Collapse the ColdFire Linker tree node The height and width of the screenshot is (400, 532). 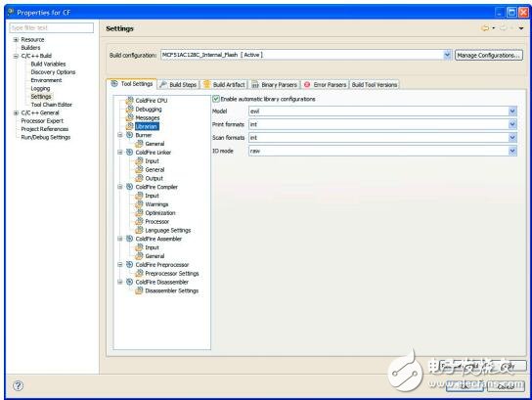120,153
